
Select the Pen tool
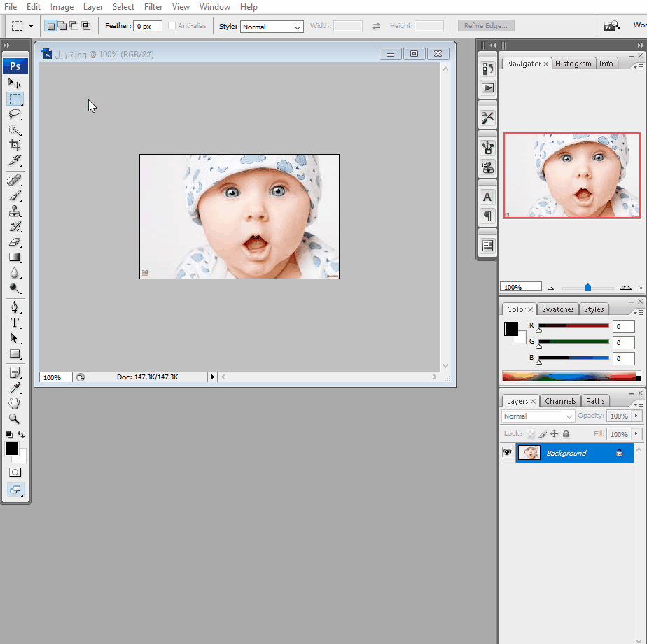15,307
